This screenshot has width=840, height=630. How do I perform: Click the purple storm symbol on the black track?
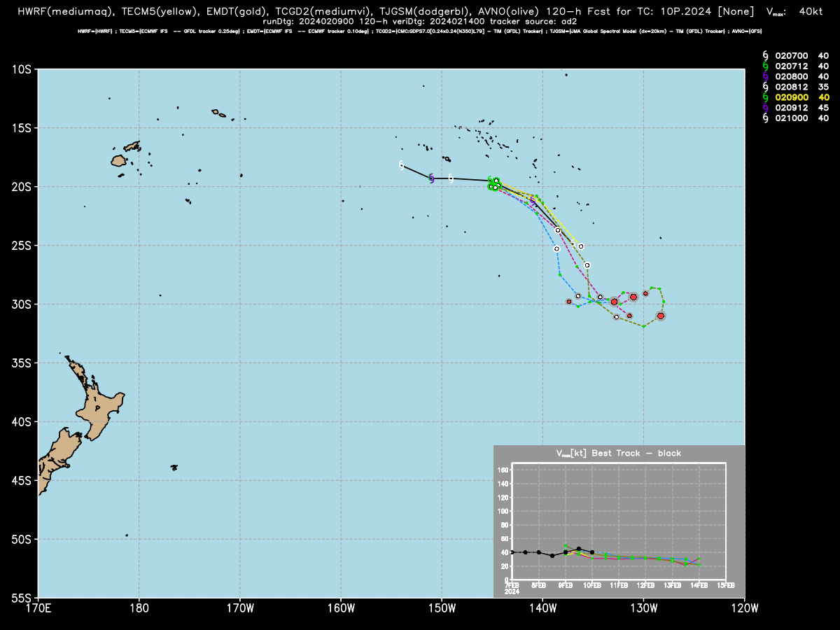coord(431,178)
